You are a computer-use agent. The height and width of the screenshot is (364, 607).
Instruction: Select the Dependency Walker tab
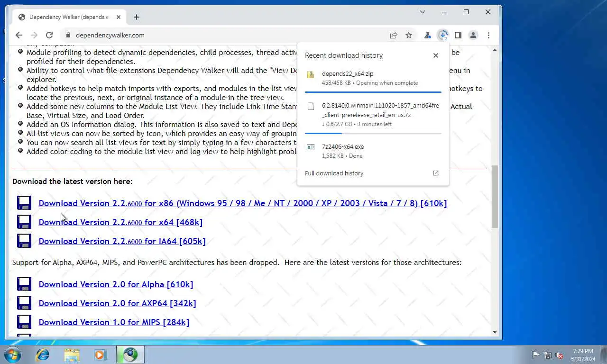69,17
